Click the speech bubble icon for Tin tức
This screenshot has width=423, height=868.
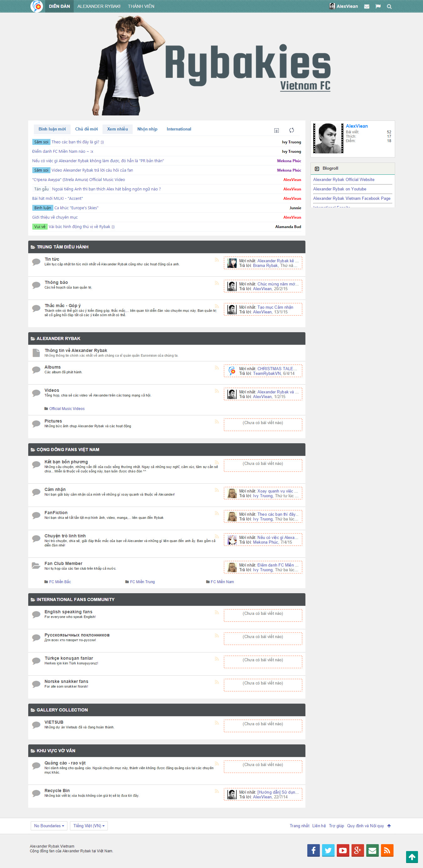pos(36,262)
